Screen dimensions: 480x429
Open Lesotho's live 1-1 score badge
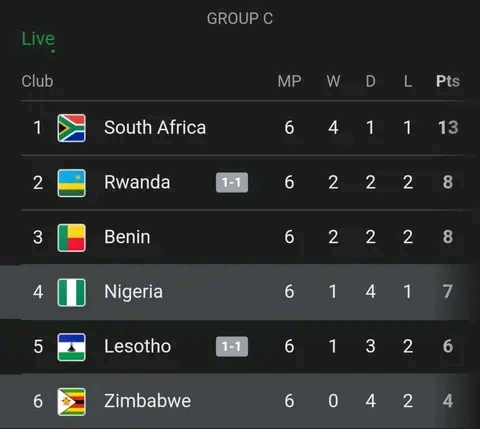(x=232, y=346)
